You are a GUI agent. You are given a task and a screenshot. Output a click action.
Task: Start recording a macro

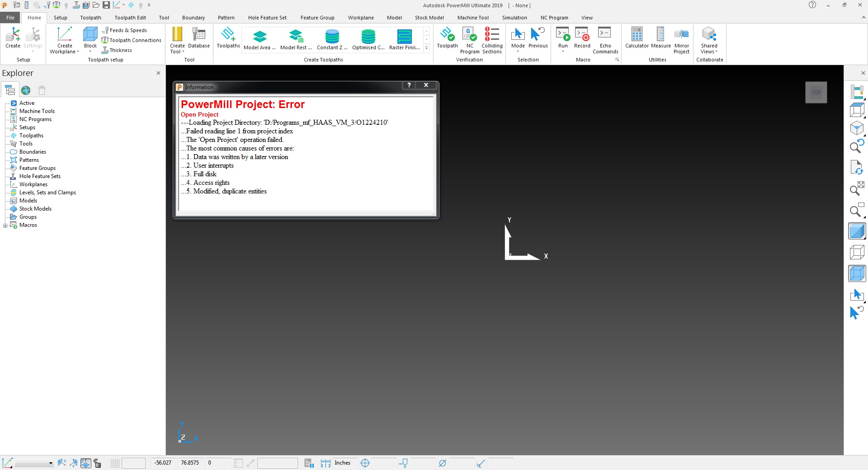(582, 38)
